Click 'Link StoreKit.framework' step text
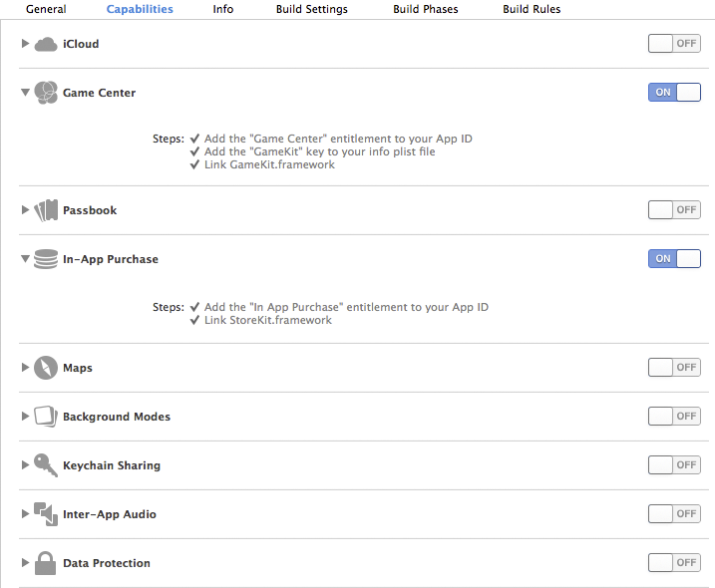Image resolution: width=715 pixels, height=588 pixels. pyautogui.click(x=267, y=320)
